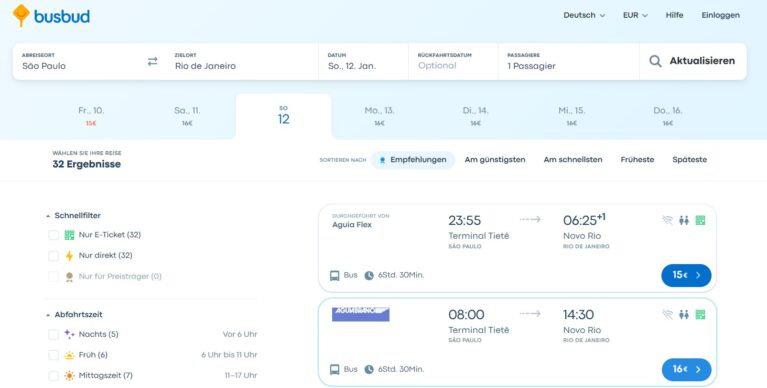Screen dimensions: 767x388
Task: Click the 14:30 arrival time
Action: (x=578, y=315)
